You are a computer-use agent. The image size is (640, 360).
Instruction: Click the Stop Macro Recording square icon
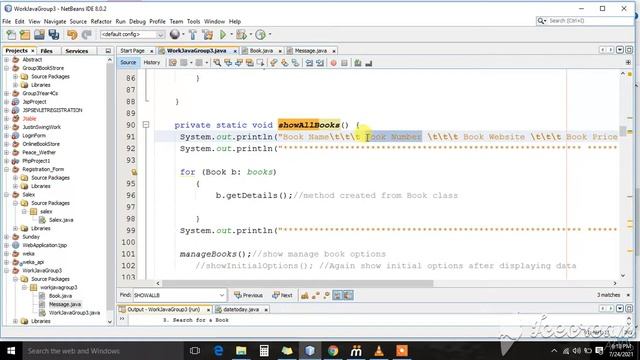[344, 63]
